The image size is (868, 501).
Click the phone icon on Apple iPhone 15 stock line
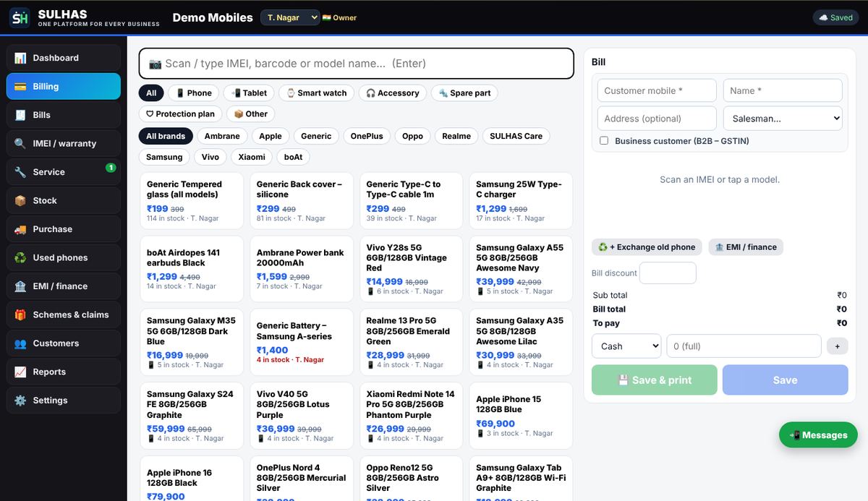[x=480, y=434]
